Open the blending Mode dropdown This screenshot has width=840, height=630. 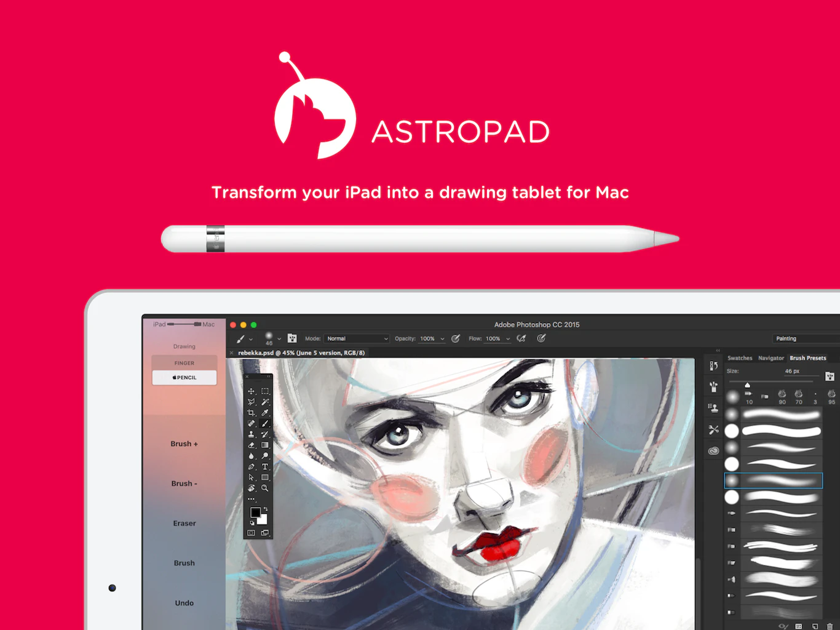pos(357,338)
